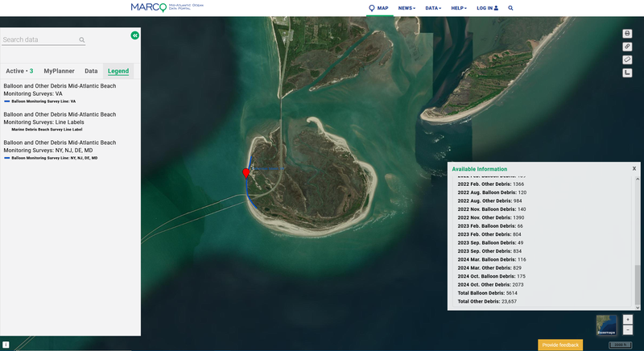The image size is (644, 351).
Task: Select the Legend tab
Action: tap(118, 71)
